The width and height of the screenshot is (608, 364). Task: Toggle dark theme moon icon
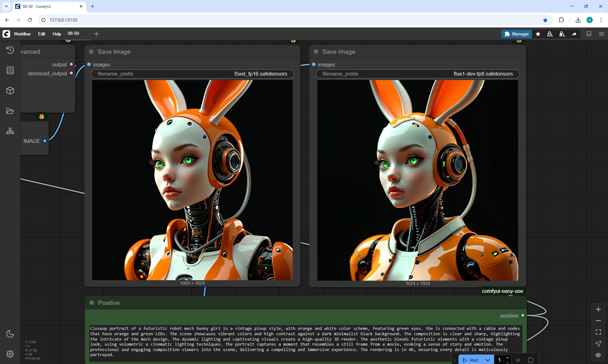10,334
